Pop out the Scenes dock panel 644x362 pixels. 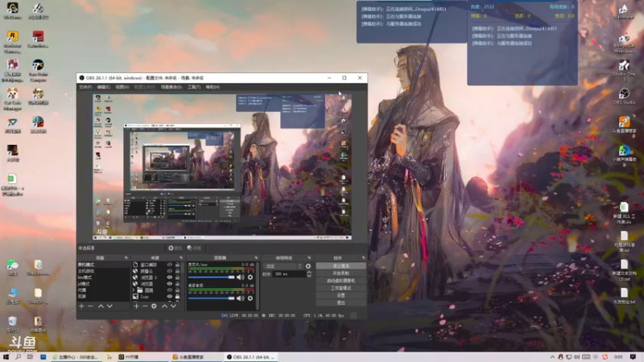(126, 257)
